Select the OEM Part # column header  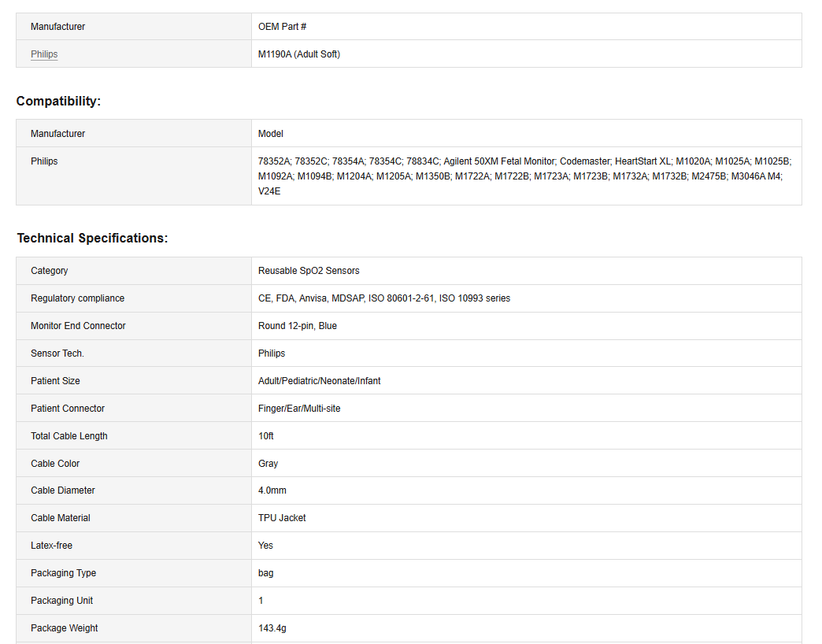pos(282,27)
